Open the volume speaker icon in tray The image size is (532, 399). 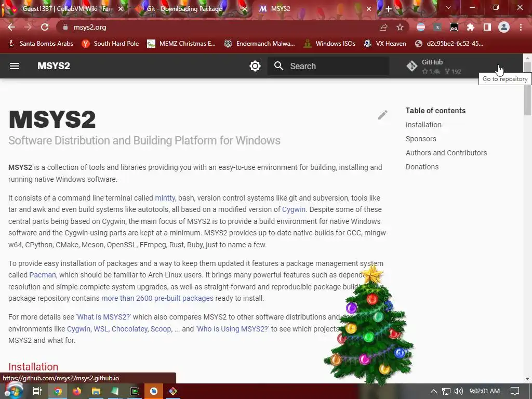point(458,391)
